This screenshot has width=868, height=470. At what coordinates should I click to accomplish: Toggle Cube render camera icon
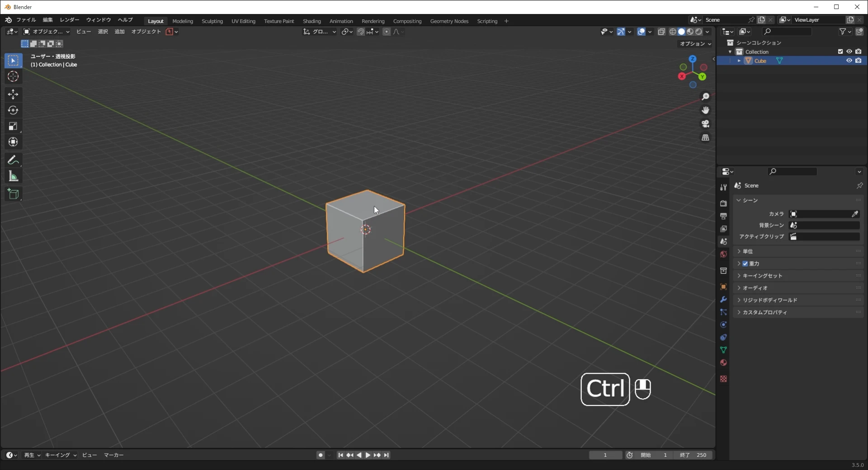click(x=858, y=61)
